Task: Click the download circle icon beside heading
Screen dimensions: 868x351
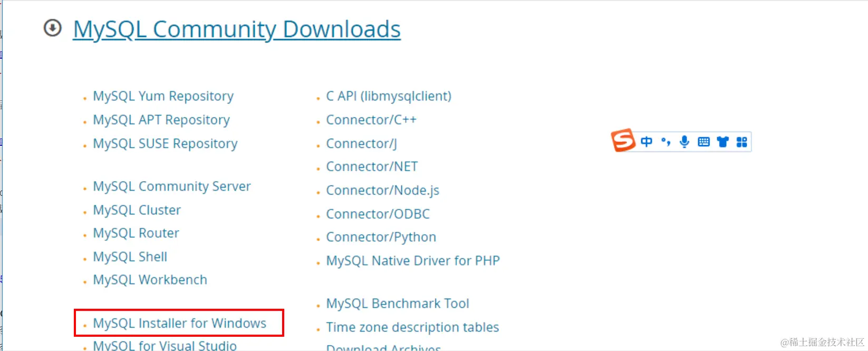Action: click(52, 28)
